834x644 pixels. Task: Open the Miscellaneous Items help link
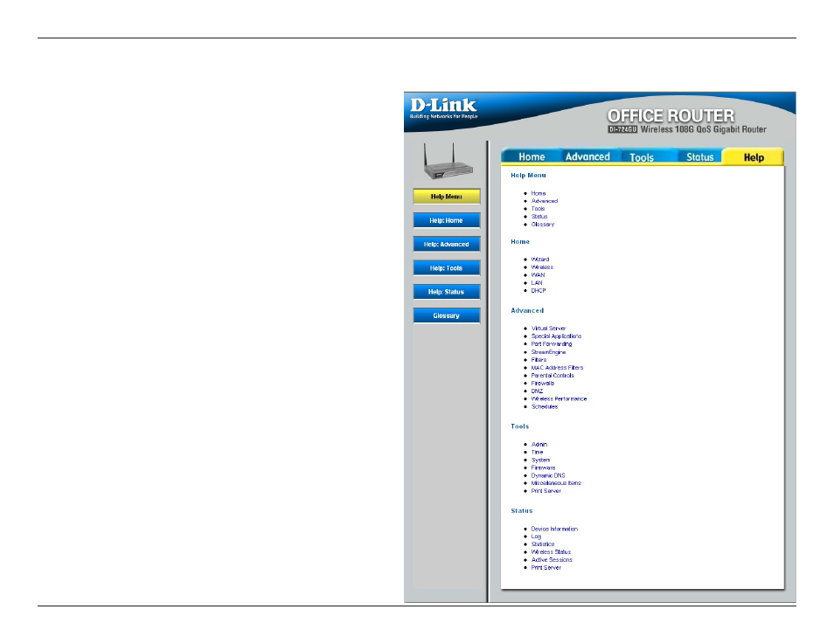pos(556,483)
